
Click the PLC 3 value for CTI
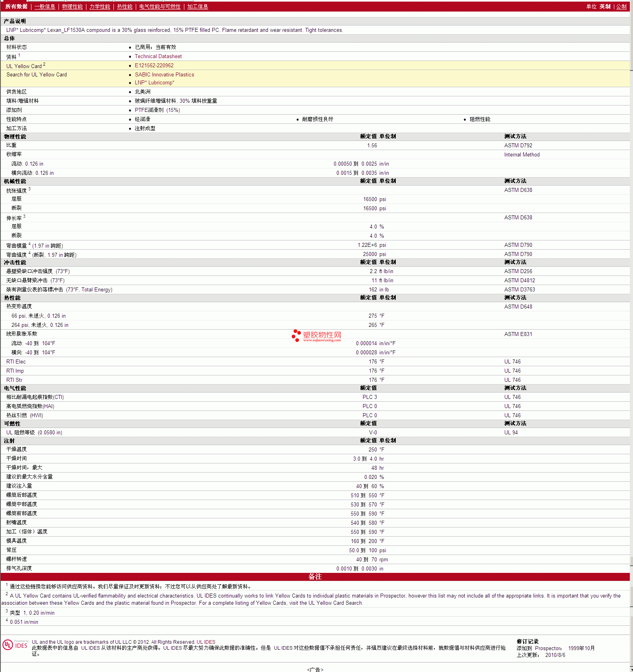click(369, 397)
